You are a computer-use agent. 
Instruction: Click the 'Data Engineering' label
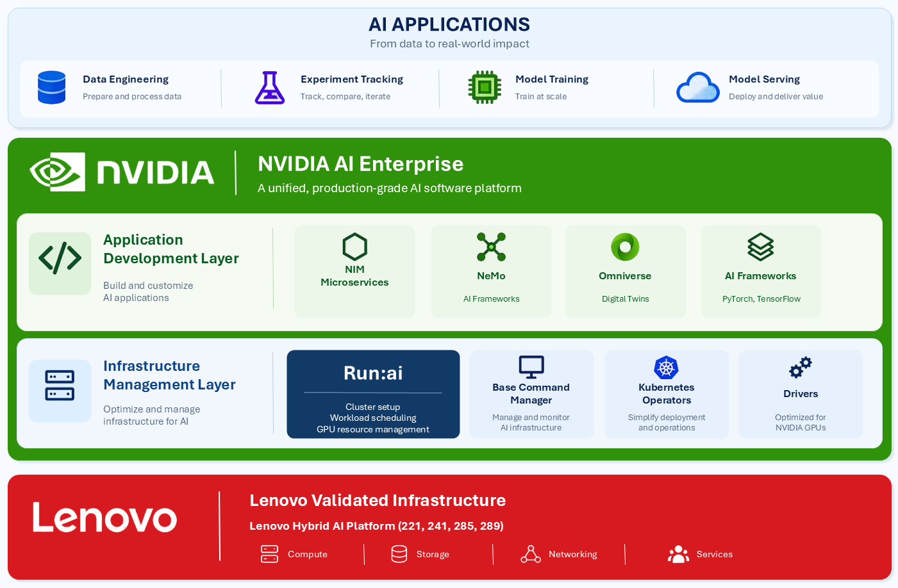126,79
